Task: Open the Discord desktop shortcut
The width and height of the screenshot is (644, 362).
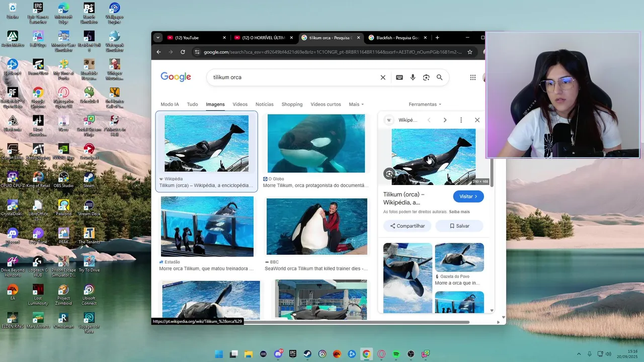Action: click(13, 236)
